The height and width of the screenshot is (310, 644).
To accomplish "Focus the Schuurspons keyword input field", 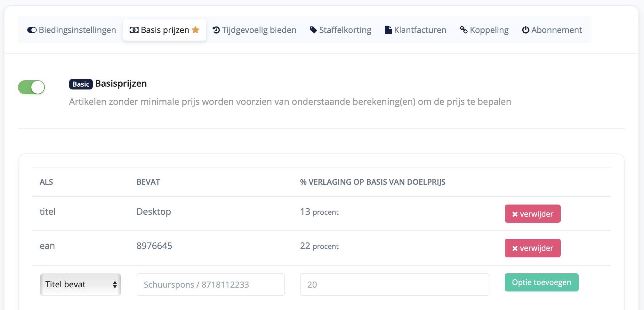I will click(x=210, y=284).
